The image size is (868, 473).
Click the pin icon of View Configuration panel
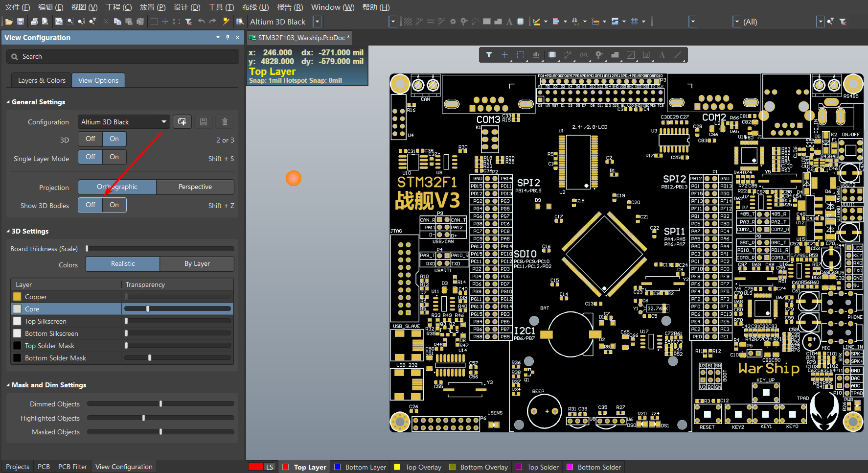point(228,38)
